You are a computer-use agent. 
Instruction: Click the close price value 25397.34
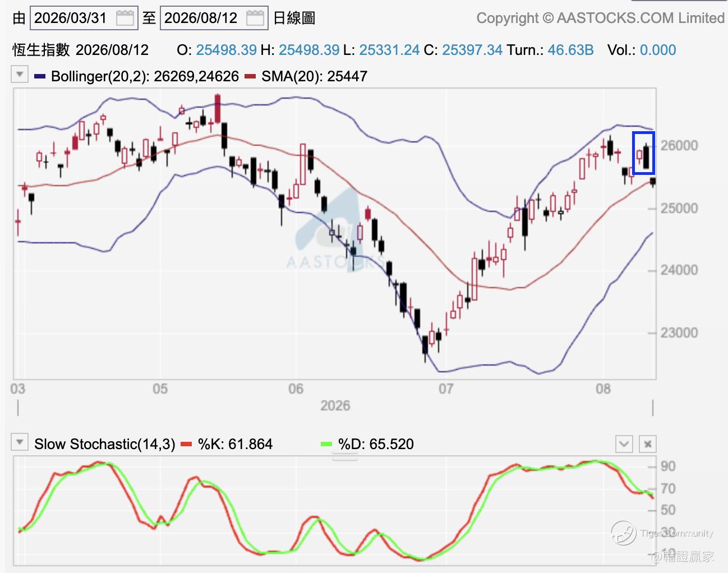472,50
